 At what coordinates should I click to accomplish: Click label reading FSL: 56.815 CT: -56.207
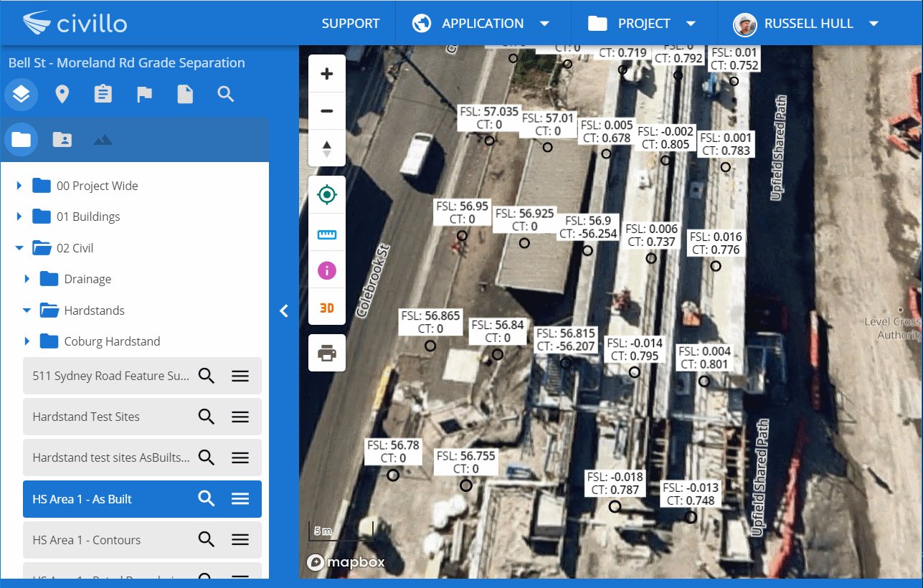click(x=566, y=340)
